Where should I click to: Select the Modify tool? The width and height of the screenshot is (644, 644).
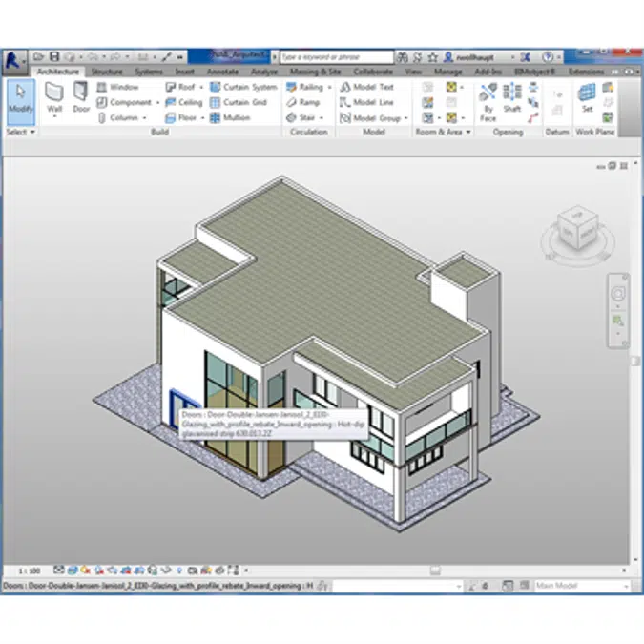pyautogui.click(x=20, y=100)
